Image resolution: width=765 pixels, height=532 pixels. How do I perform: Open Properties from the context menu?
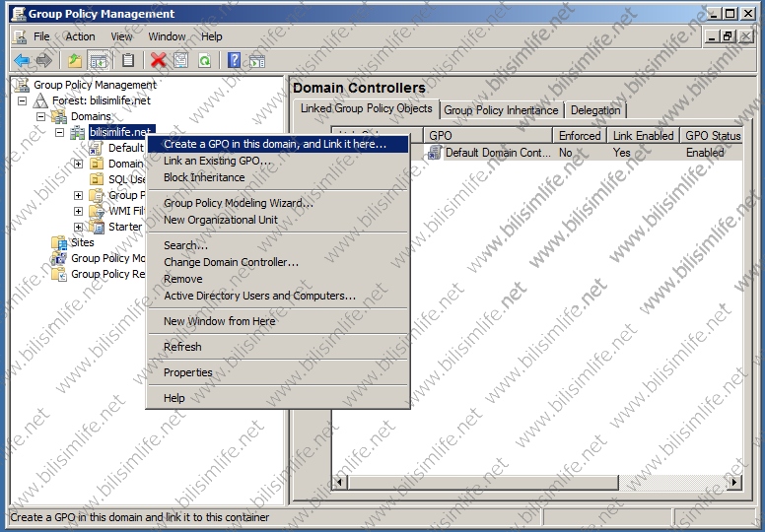pos(278,372)
